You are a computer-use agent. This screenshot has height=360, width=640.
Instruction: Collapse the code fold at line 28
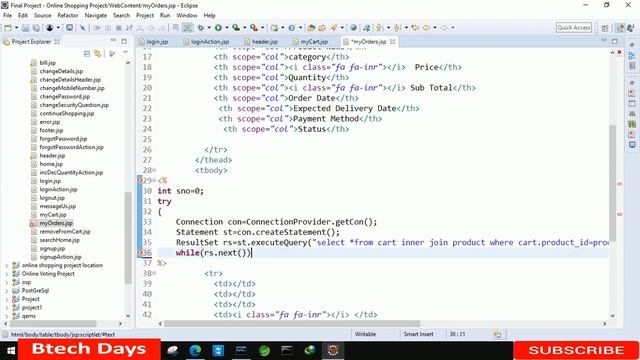click(x=154, y=170)
